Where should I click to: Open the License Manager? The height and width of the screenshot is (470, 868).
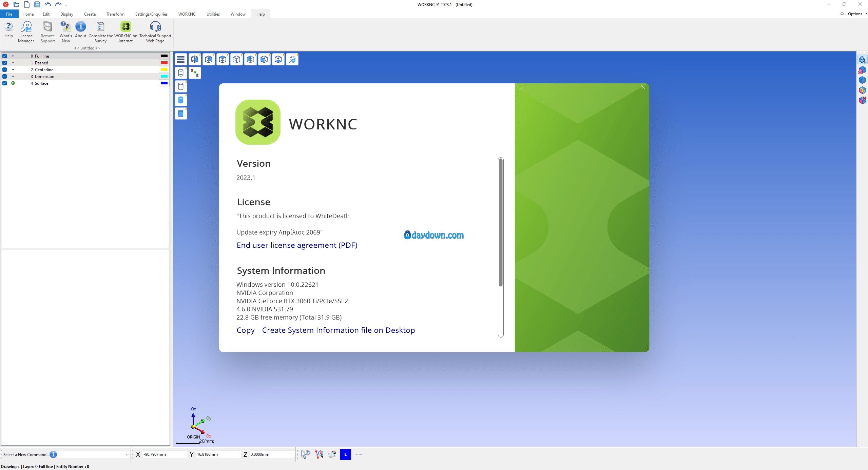click(26, 32)
